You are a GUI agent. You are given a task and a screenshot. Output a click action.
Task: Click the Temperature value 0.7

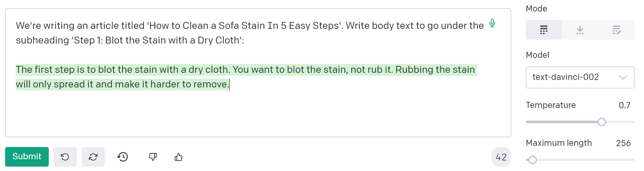pos(624,105)
